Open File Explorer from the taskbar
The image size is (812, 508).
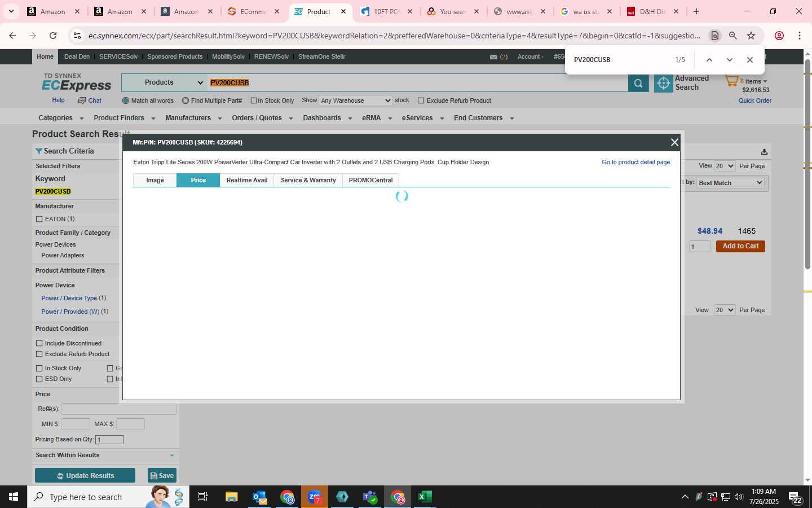(232, 497)
